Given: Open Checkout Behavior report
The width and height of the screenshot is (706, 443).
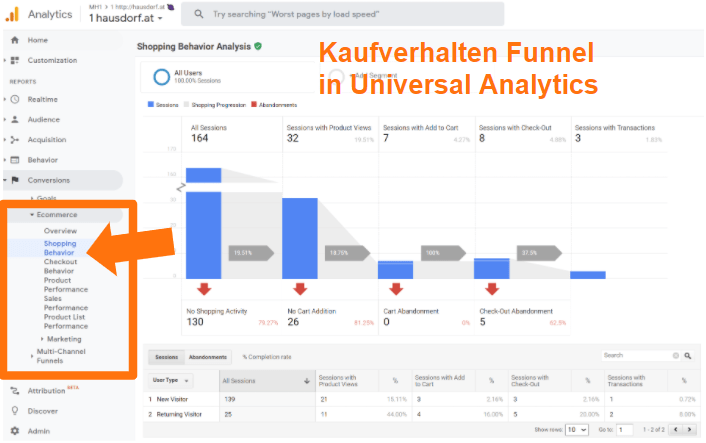Looking at the screenshot, I should 60,266.
